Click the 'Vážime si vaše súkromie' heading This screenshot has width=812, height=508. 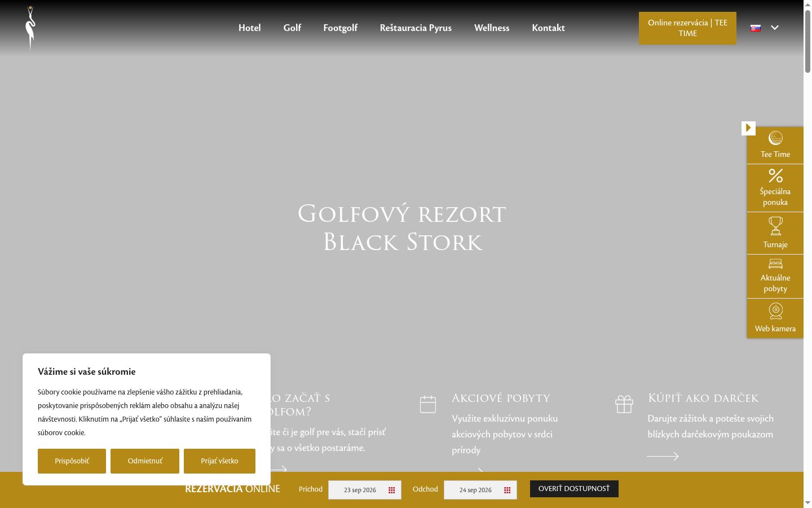87,371
